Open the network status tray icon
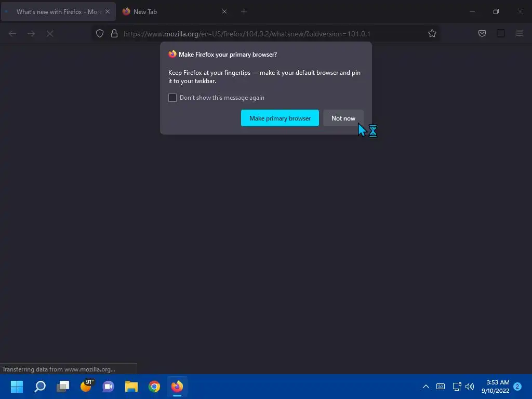 click(457, 387)
